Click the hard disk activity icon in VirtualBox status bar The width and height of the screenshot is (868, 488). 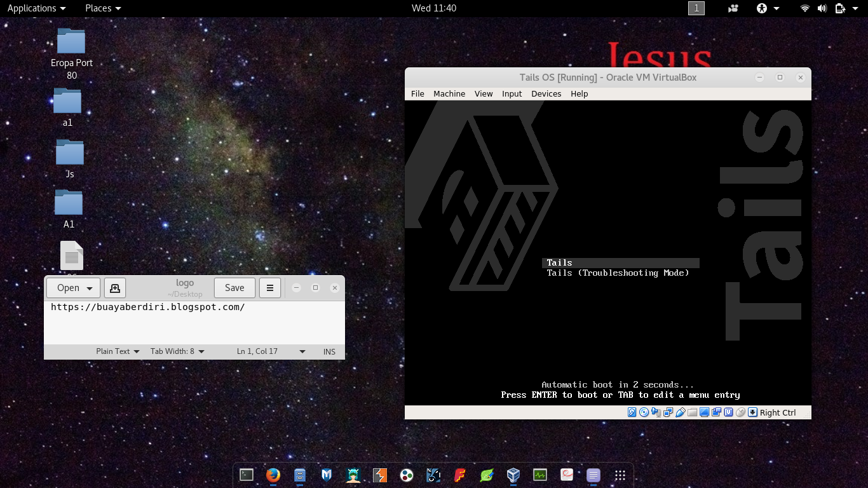click(631, 412)
